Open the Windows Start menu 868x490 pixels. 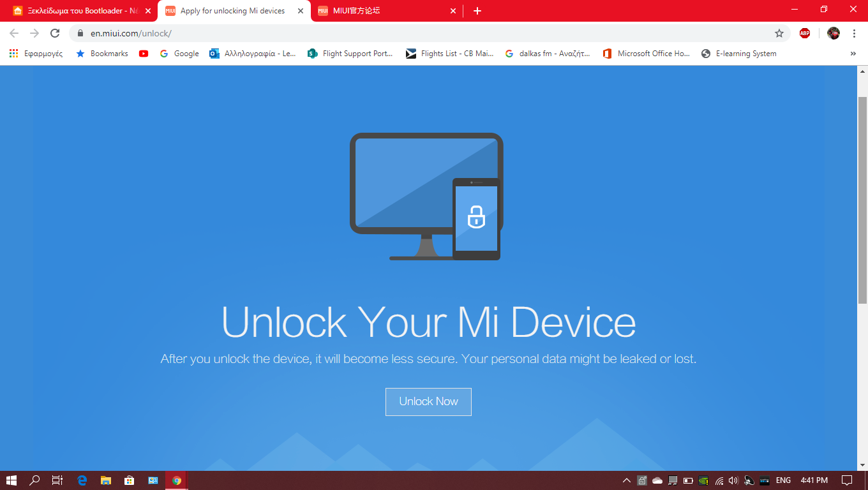pyautogui.click(x=11, y=480)
